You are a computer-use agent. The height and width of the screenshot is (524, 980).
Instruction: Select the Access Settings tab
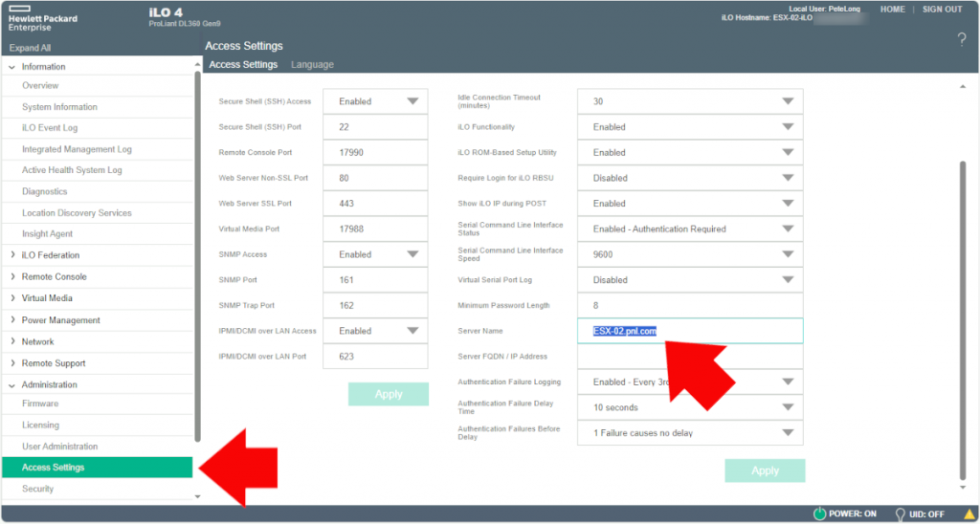coord(243,65)
